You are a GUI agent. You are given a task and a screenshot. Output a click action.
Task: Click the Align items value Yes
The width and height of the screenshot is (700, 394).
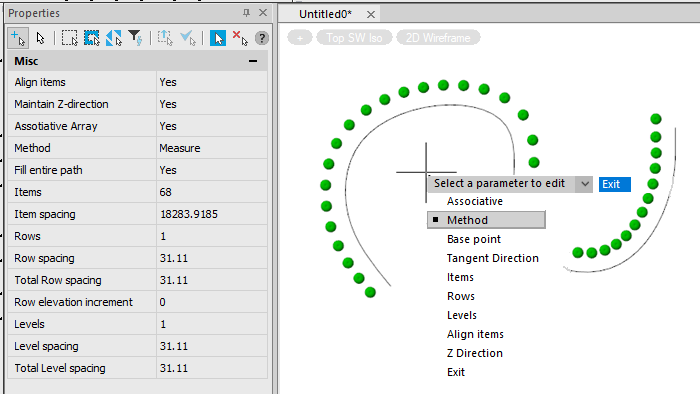coord(212,82)
